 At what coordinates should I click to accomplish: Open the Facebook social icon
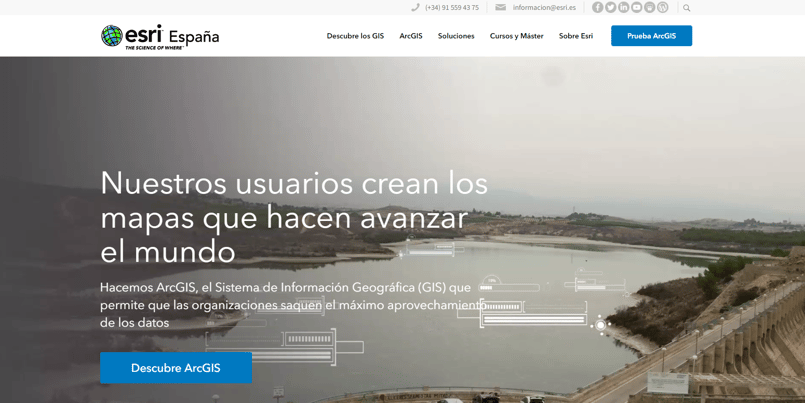click(x=597, y=7)
